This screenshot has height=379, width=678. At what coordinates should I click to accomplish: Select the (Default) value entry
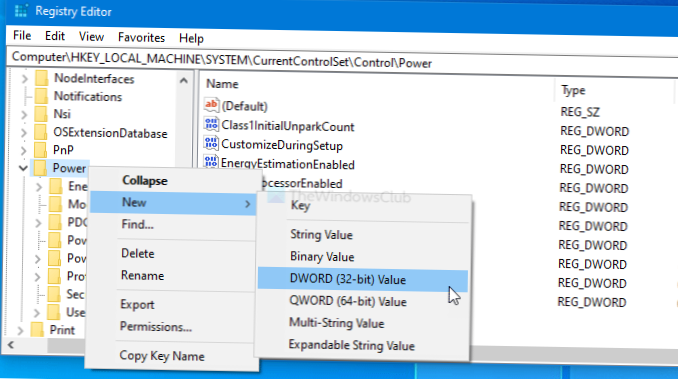coord(244,106)
